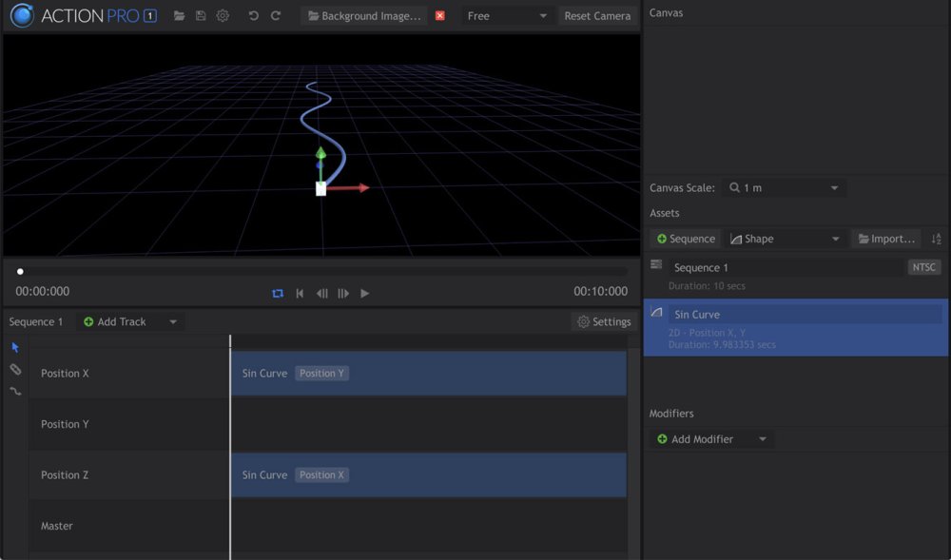This screenshot has height=560, width=951.
Task: Select the Sequence 1 asset entry
Action: click(x=780, y=268)
